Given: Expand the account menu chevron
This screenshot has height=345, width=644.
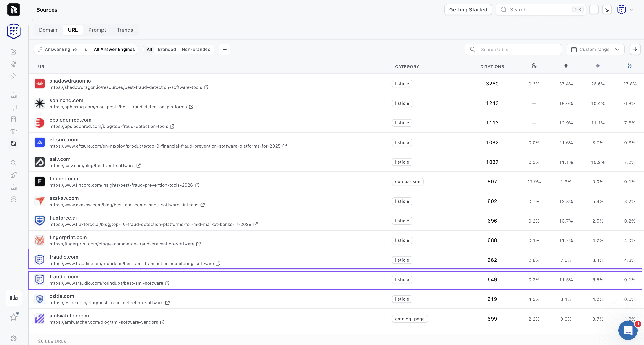Looking at the screenshot, I should click(x=631, y=10).
